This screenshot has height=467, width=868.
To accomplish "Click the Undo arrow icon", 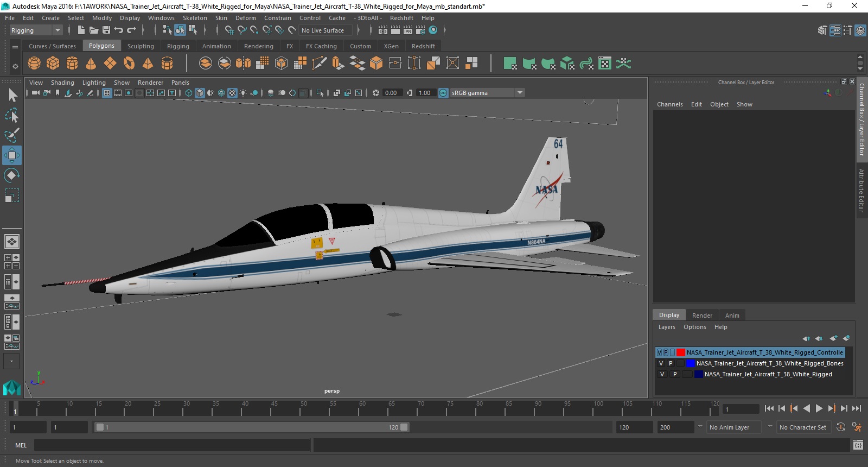I will 118,30.
